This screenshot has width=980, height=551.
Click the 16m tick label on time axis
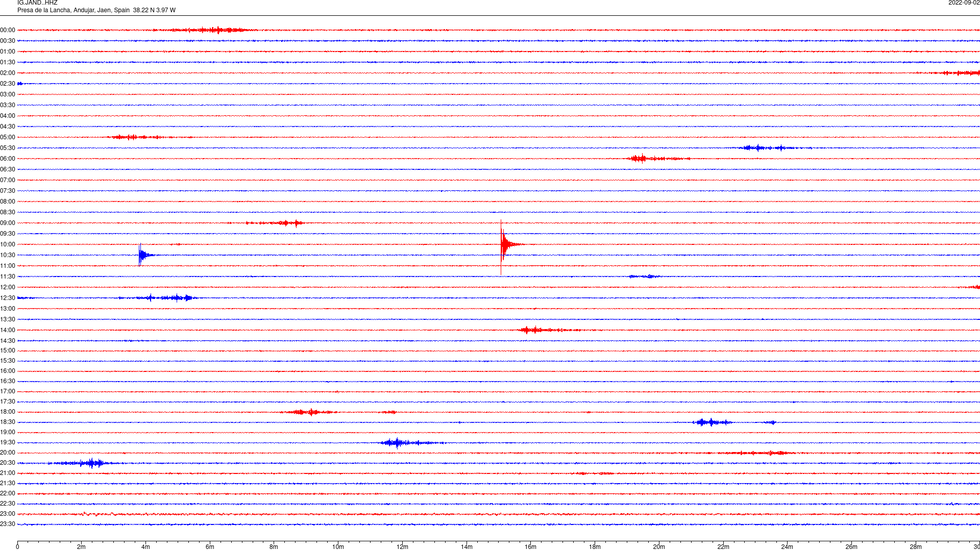point(530,547)
